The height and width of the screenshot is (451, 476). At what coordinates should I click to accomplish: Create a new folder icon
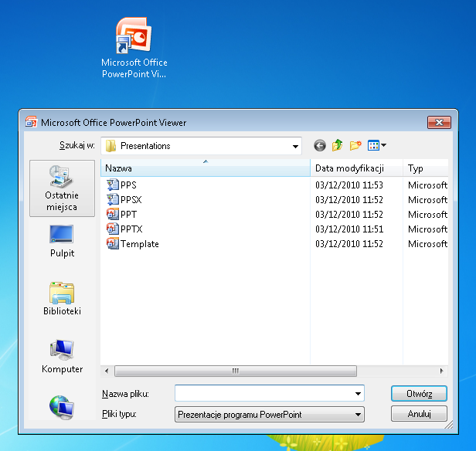pos(355,145)
